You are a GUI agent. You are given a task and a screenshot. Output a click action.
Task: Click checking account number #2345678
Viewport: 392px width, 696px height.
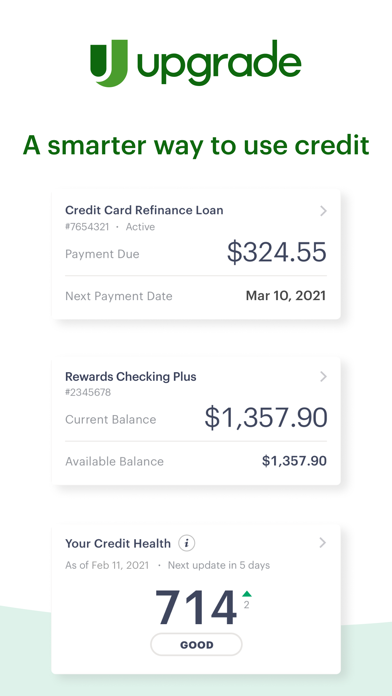(88, 392)
